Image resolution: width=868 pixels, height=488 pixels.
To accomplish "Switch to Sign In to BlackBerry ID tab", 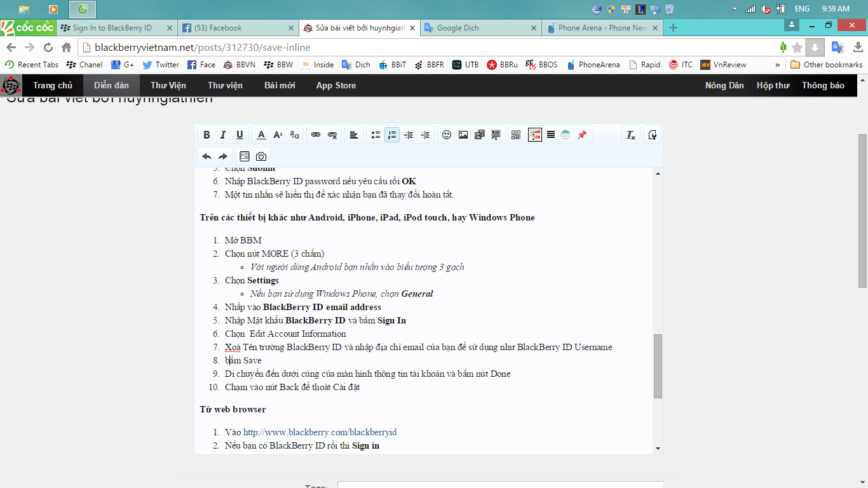I will point(116,28).
